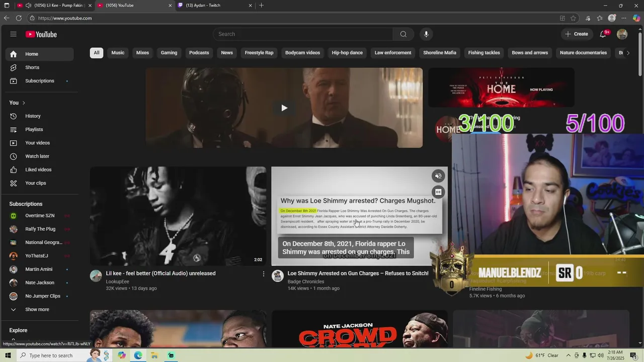Start voice search with the microphone icon
Viewport: 644px width, 362px height.
(426, 34)
